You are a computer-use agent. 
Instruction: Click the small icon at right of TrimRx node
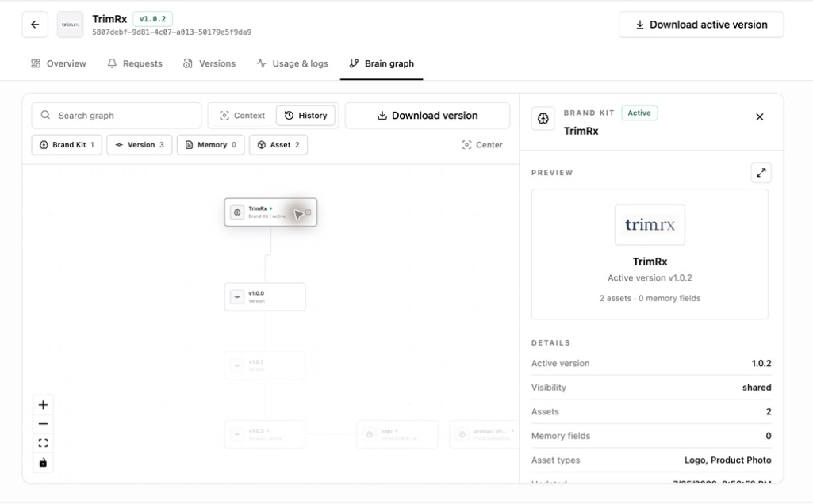pyautogui.click(x=308, y=212)
